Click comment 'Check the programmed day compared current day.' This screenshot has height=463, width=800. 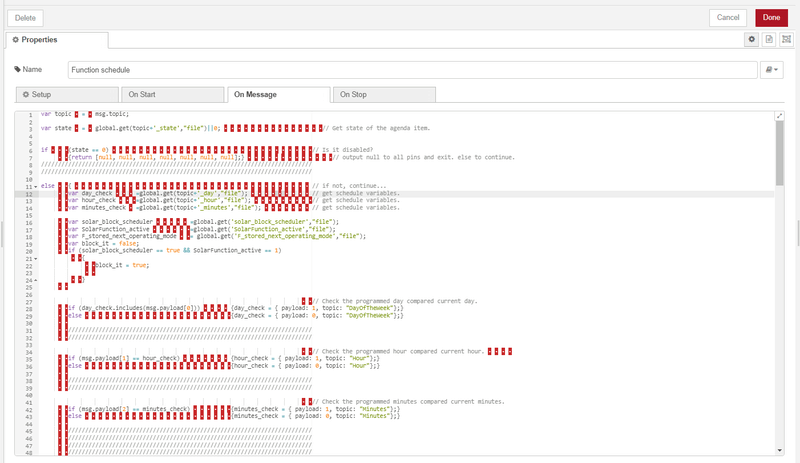click(x=395, y=301)
